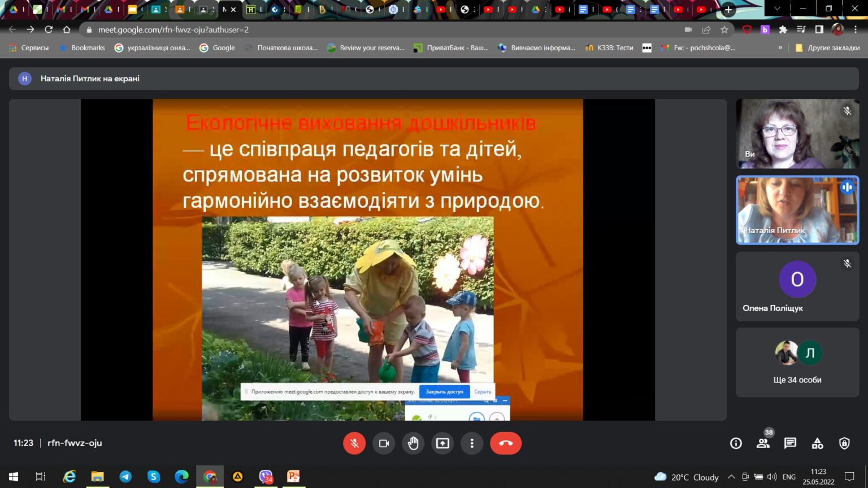Viewport: 868px width, 488px height.
Task: Open Telegram from the Windows taskbar
Action: (x=125, y=476)
